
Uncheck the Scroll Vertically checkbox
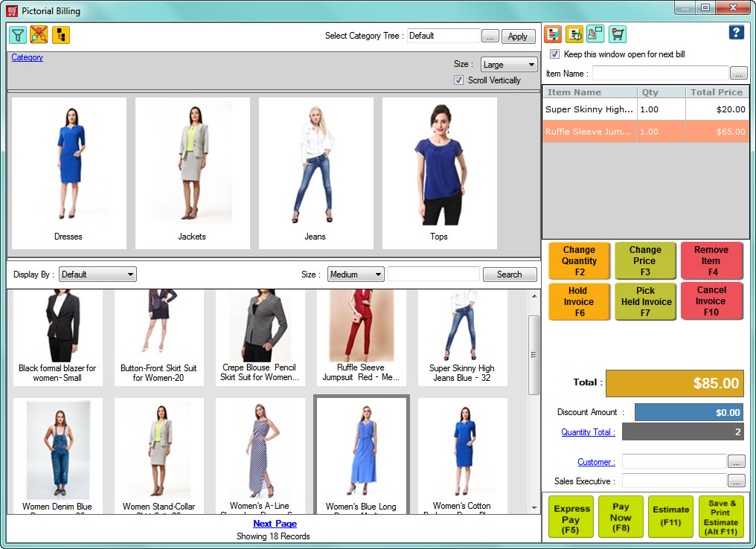[x=459, y=80]
